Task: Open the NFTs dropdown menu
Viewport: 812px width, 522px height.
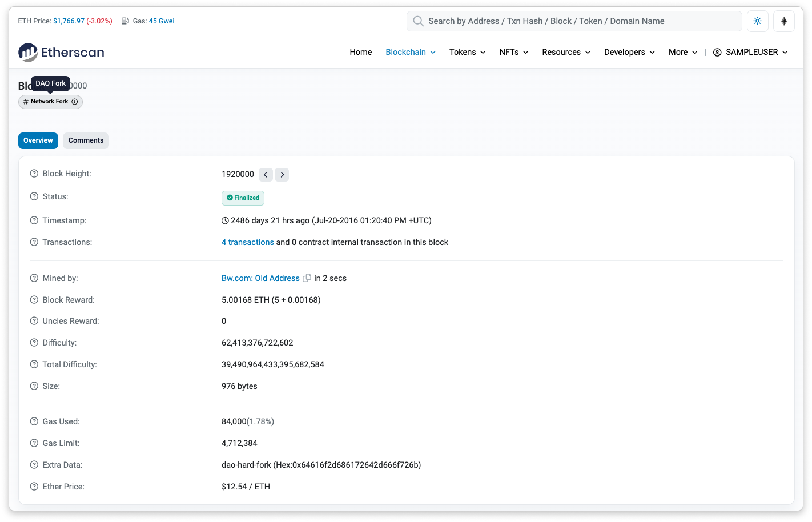Action: coord(514,52)
